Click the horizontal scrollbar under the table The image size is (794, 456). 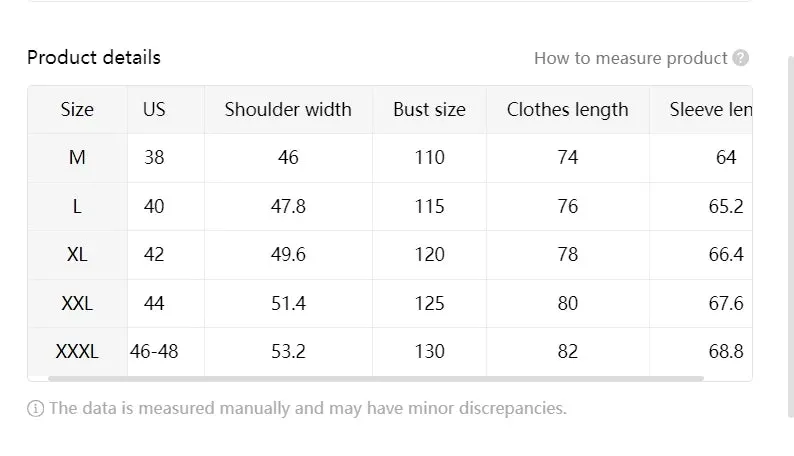pyautogui.click(x=376, y=379)
